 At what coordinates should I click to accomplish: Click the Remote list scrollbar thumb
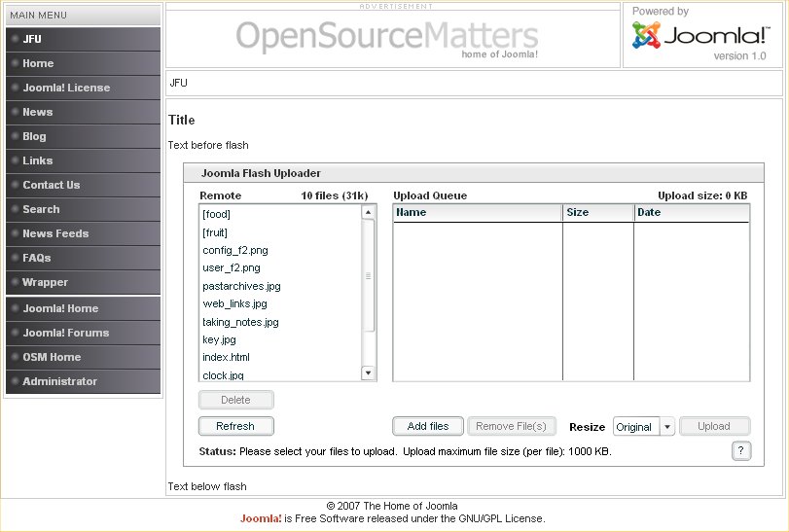click(369, 275)
